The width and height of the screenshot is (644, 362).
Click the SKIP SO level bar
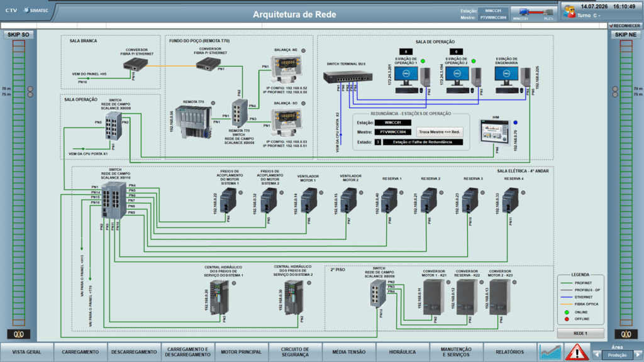click(x=18, y=183)
